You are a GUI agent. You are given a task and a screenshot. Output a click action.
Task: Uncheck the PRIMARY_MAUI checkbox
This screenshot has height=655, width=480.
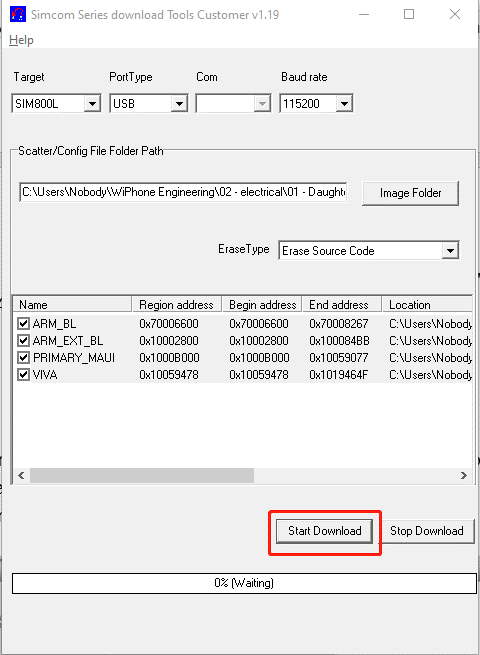point(23,358)
